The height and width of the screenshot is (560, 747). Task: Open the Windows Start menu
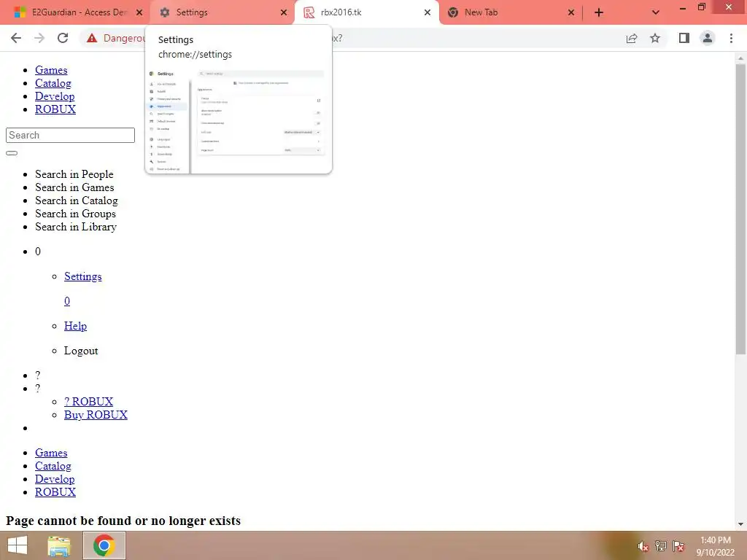point(18,545)
